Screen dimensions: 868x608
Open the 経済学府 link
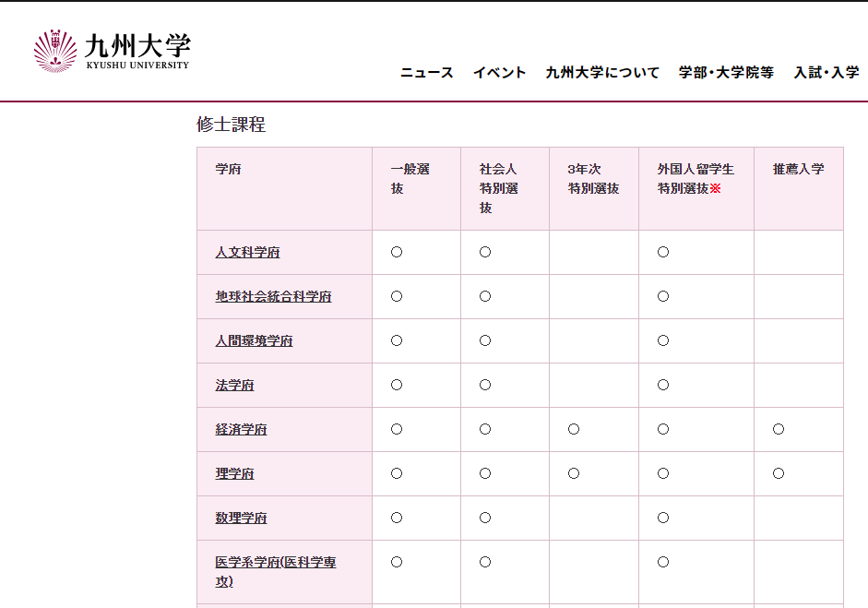click(241, 430)
